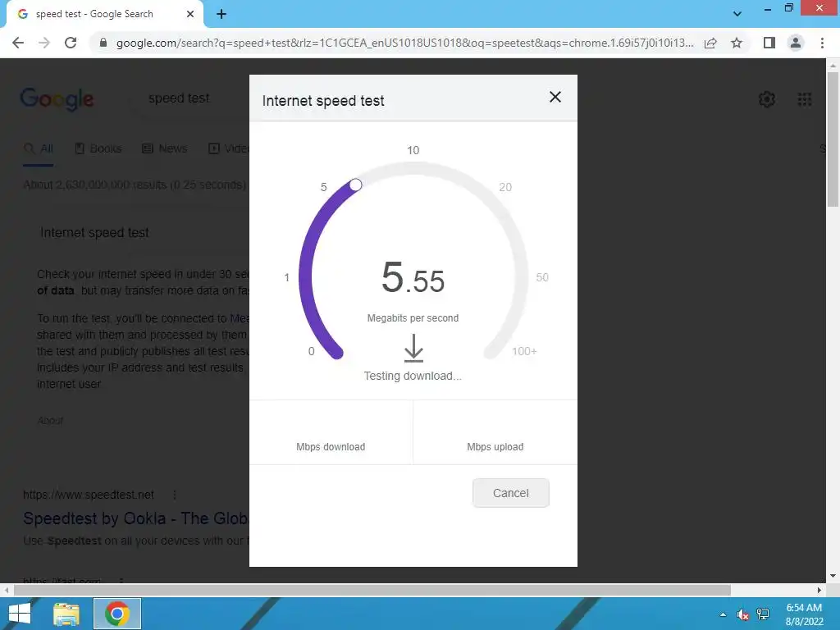
Task: Open the Windows Start menu
Action: (20, 614)
